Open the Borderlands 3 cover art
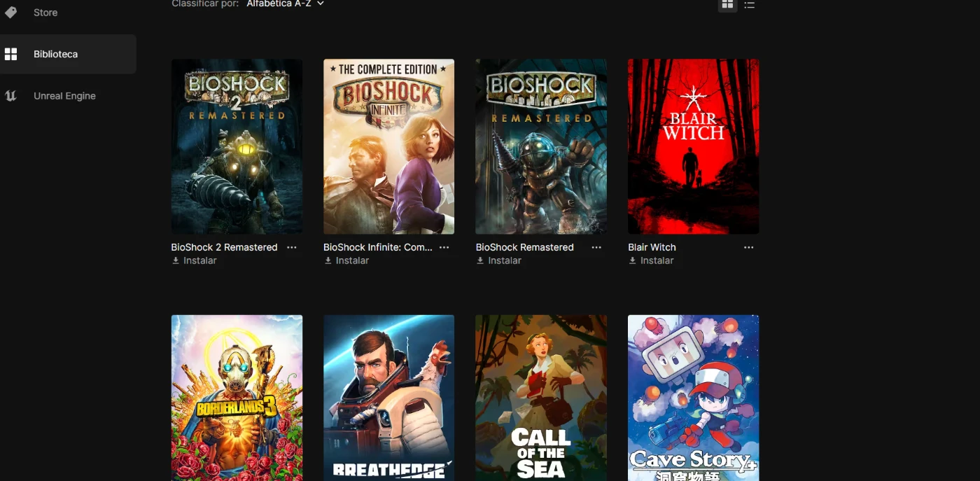This screenshot has height=481, width=980. pos(237,398)
